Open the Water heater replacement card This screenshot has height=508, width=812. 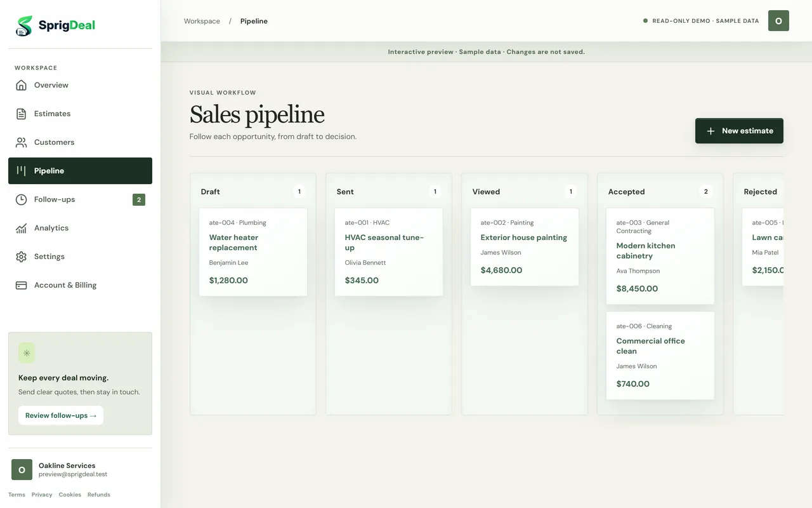coord(253,252)
